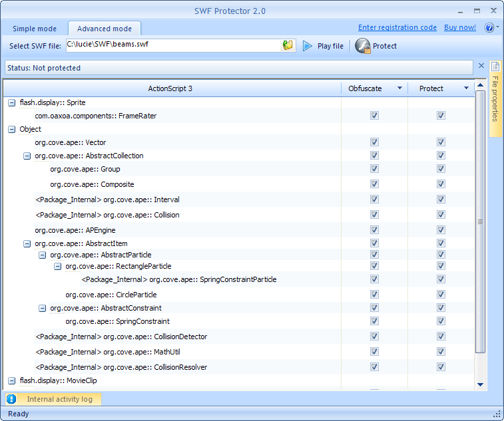The width and height of the screenshot is (504, 421).
Task: Select the Interval row text
Action: pos(107,200)
